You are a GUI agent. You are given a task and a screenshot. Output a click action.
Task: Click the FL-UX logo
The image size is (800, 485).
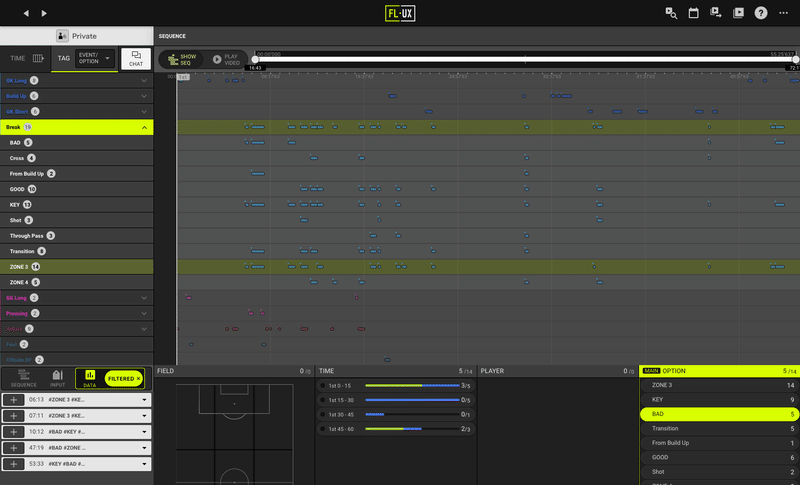click(x=400, y=13)
